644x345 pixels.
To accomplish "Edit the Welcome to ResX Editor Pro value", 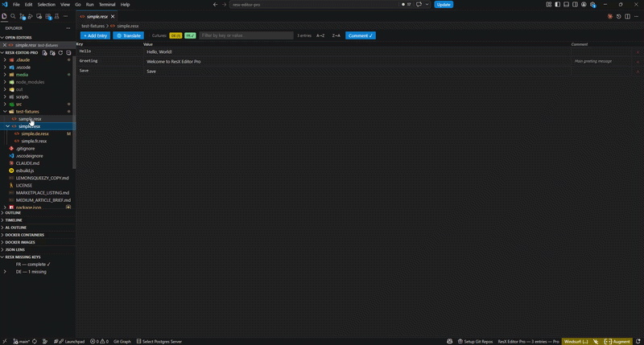I will [357, 62].
